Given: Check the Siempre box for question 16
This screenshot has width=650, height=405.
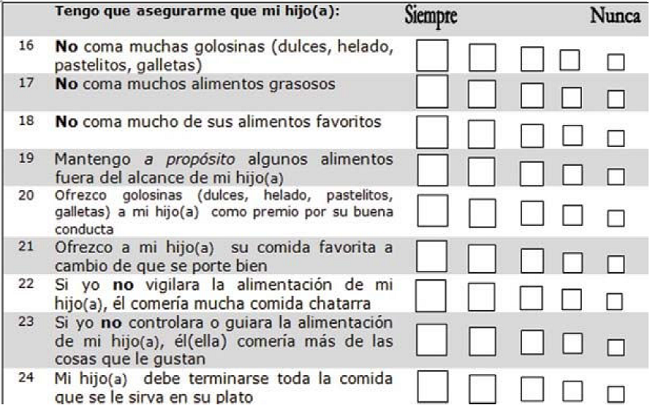Looking at the screenshot, I should click(x=432, y=56).
